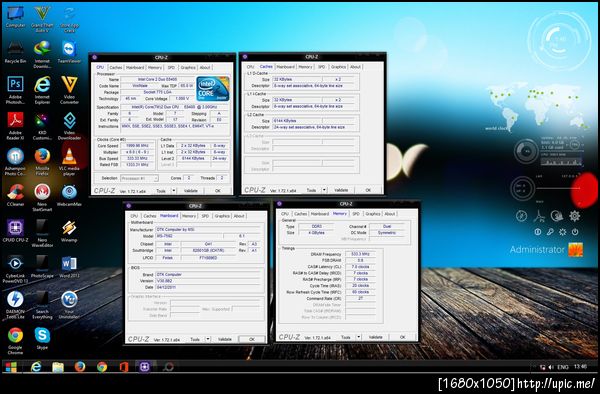Open Graphics tab in Caches tab window

338,67
